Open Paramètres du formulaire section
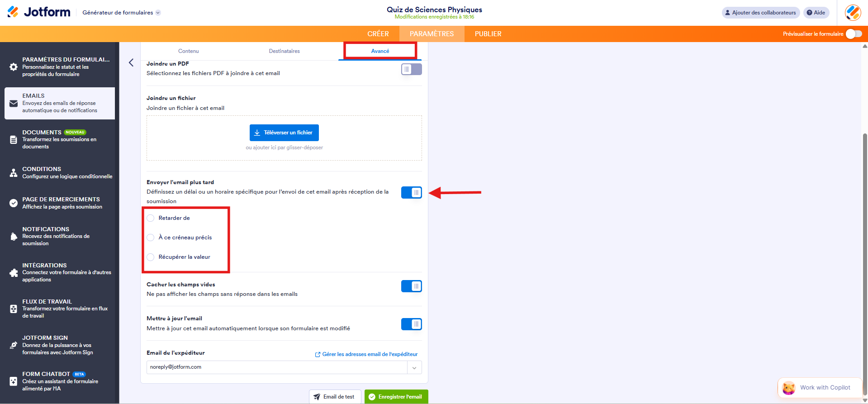 click(x=60, y=67)
